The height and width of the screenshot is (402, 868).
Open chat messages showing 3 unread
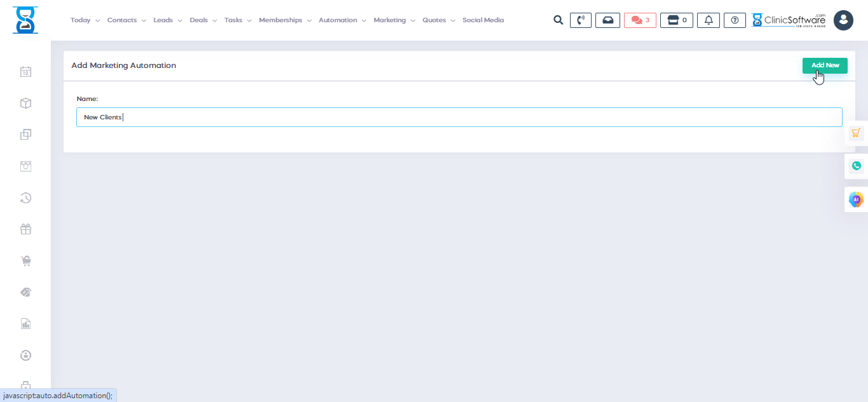pyautogui.click(x=640, y=20)
